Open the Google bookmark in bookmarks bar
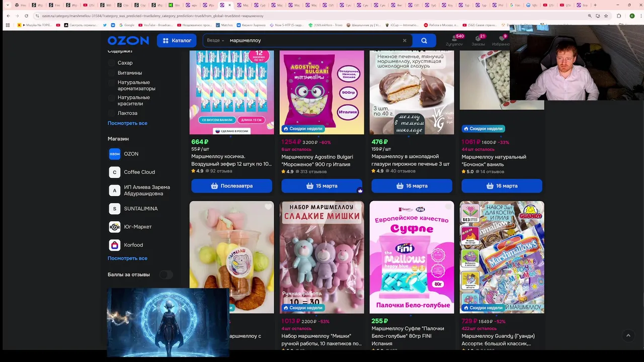 [126, 25]
